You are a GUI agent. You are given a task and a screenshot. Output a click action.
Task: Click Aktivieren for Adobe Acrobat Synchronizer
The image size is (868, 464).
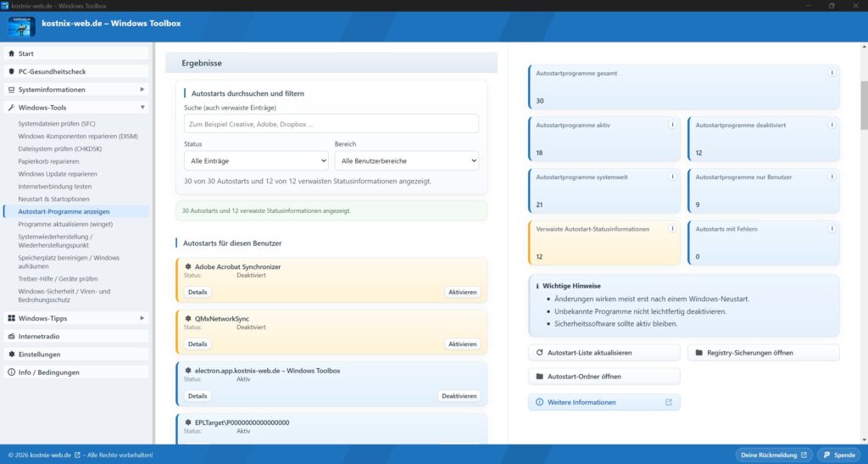coord(462,293)
